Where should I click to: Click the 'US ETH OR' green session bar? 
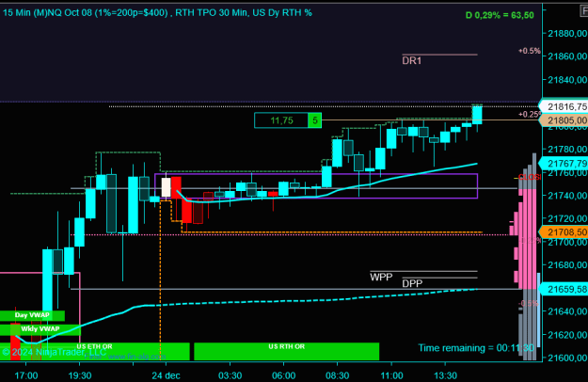coord(94,351)
